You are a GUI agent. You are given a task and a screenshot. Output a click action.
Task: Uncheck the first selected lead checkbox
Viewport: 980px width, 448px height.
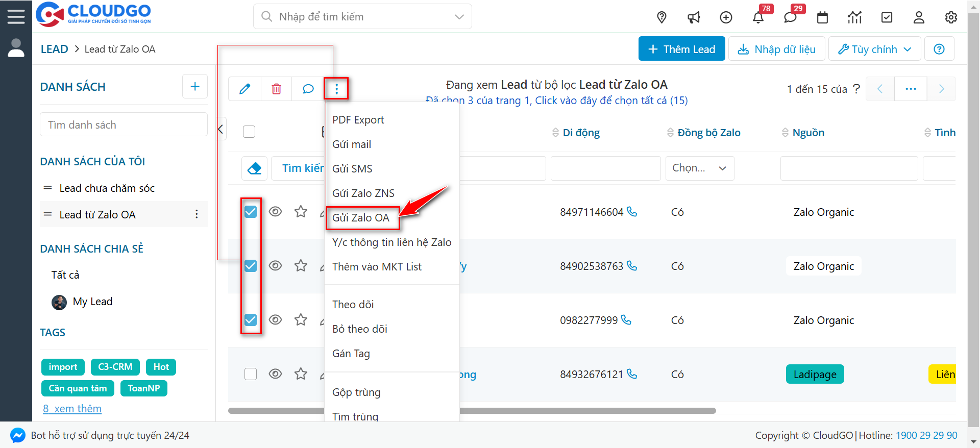tap(251, 212)
